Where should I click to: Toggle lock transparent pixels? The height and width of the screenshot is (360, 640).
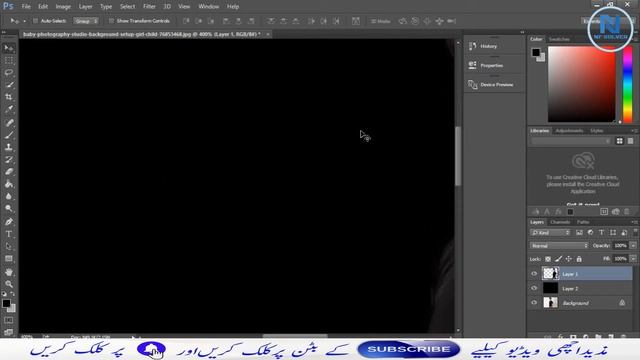pos(548,259)
